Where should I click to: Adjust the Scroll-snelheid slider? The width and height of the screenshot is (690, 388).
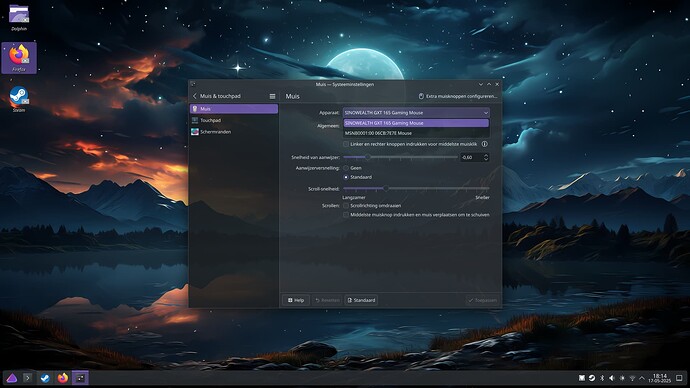[x=416, y=188]
